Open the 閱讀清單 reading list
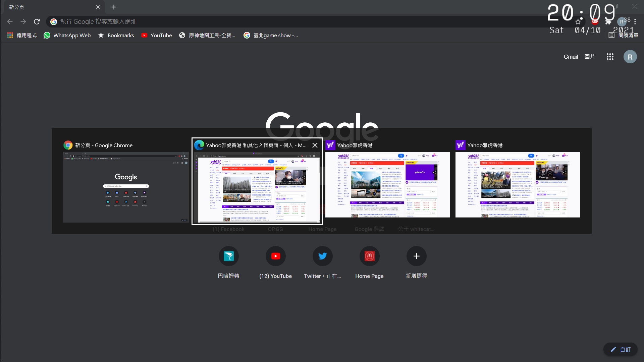Screen dimensions: 644x362 click(x=623, y=35)
